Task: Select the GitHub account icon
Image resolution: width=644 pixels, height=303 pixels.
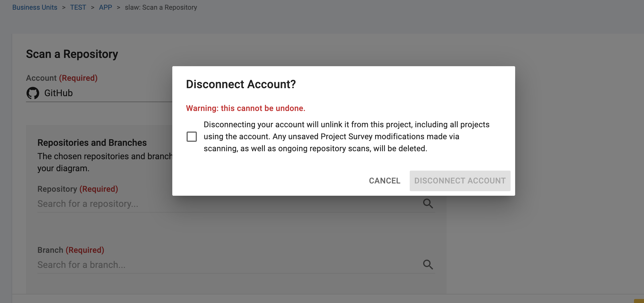Action: coord(32,93)
